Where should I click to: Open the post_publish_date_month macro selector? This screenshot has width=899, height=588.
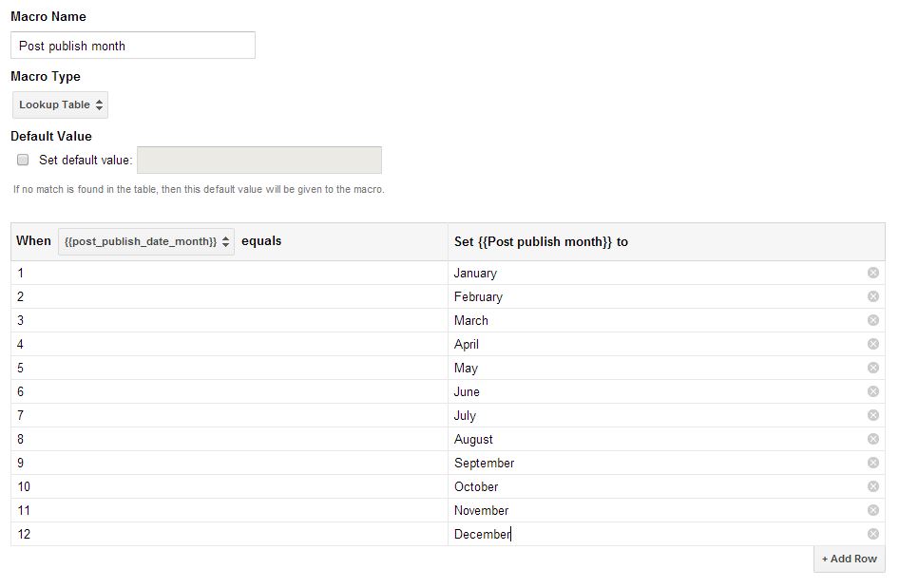click(x=146, y=241)
